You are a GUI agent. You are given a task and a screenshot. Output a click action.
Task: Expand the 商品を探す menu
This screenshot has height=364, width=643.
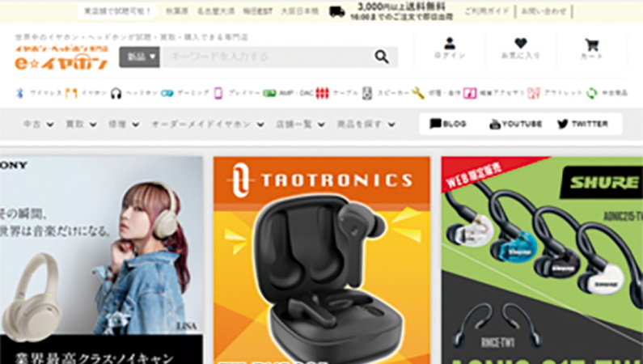(x=366, y=124)
